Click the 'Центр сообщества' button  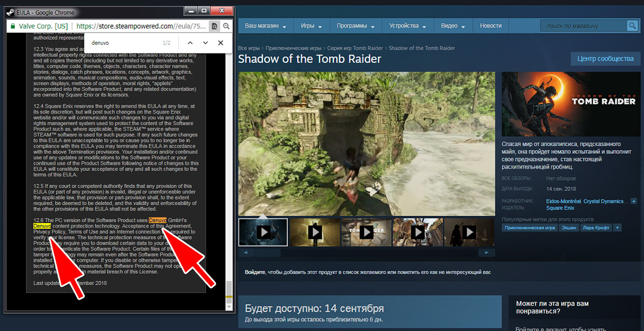[x=605, y=58]
